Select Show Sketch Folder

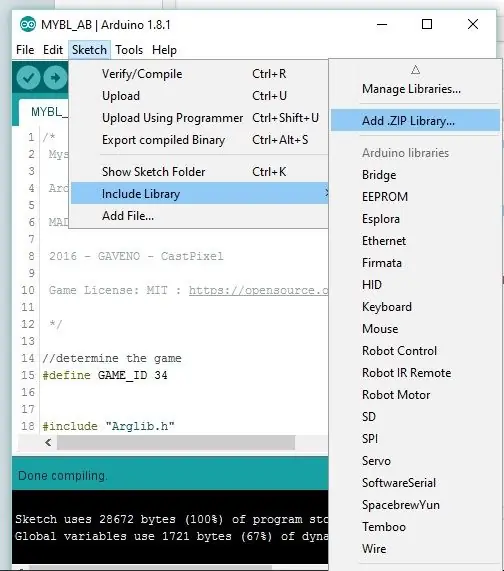[199, 172]
